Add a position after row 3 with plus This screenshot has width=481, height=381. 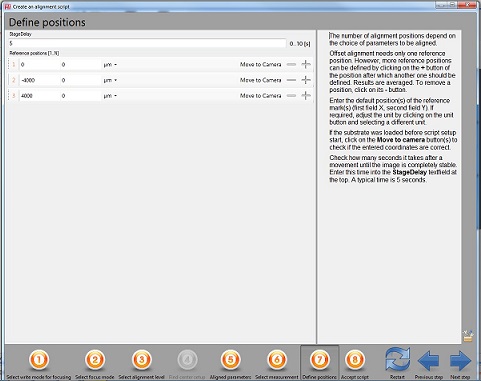click(x=306, y=96)
